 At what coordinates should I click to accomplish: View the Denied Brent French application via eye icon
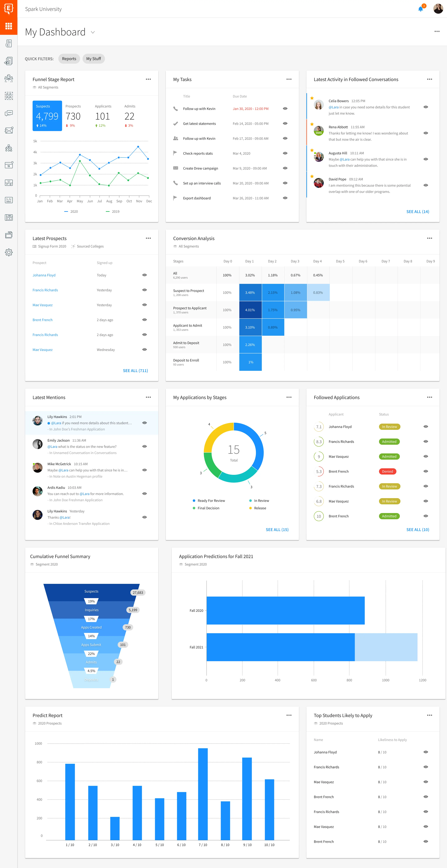(426, 471)
